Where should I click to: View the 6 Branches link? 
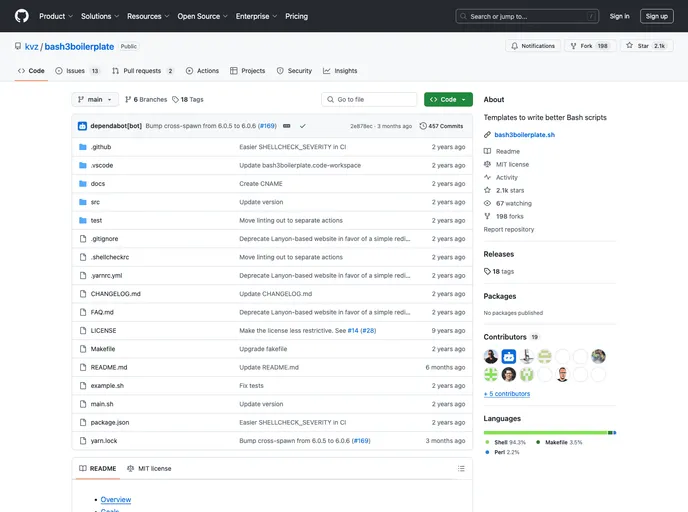[146, 100]
